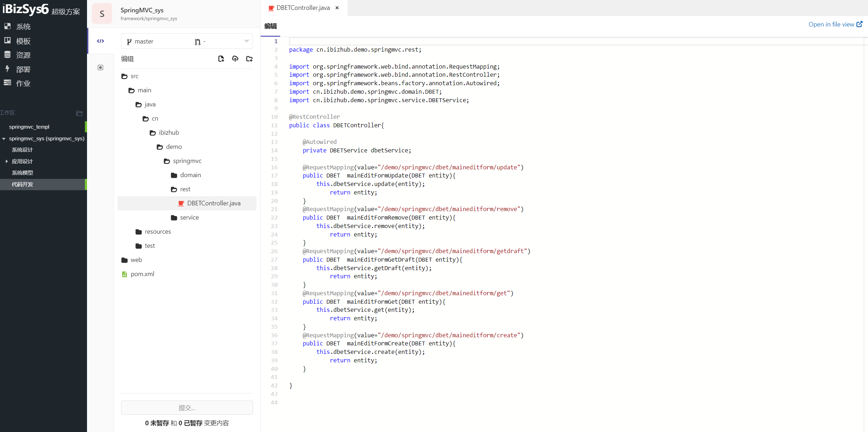The width and height of the screenshot is (868, 432).
Task: Open the 部署 (Deploy) section icon
Action: [7, 69]
